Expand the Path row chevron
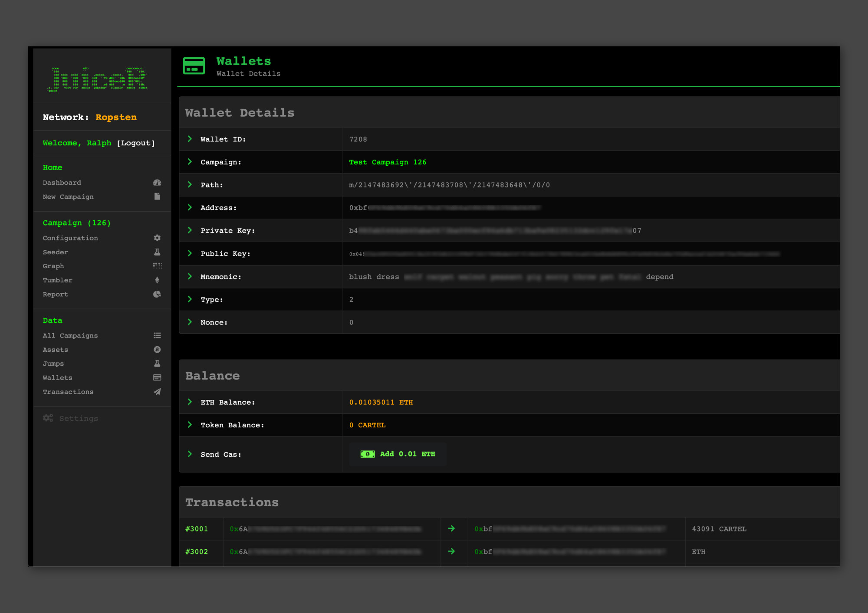The height and width of the screenshot is (613, 868). click(190, 184)
